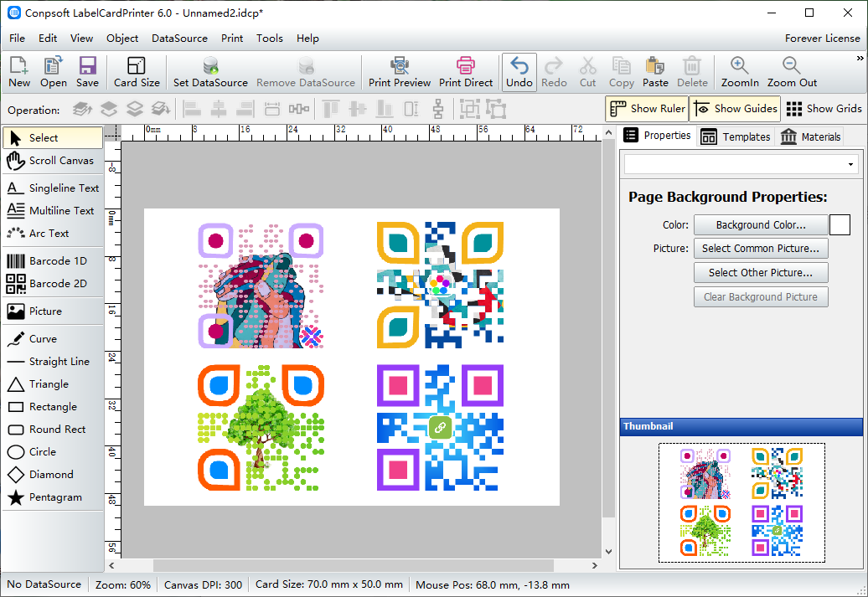868x597 pixels.
Task: Open the Tools menu
Action: pyautogui.click(x=270, y=39)
